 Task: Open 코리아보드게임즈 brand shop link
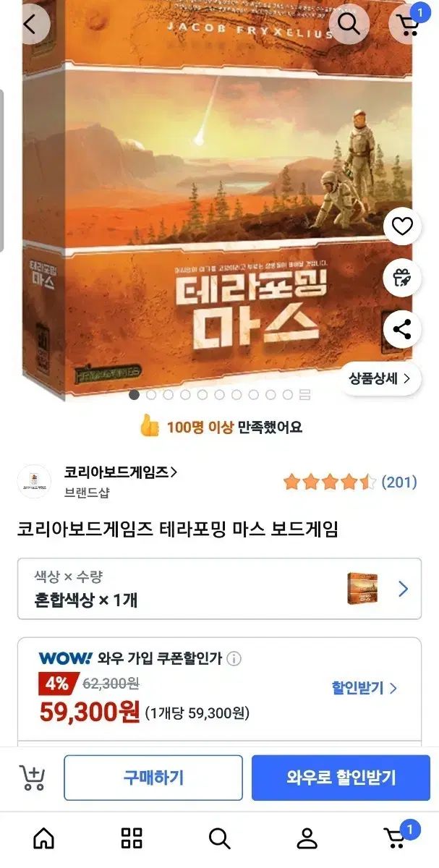click(121, 472)
